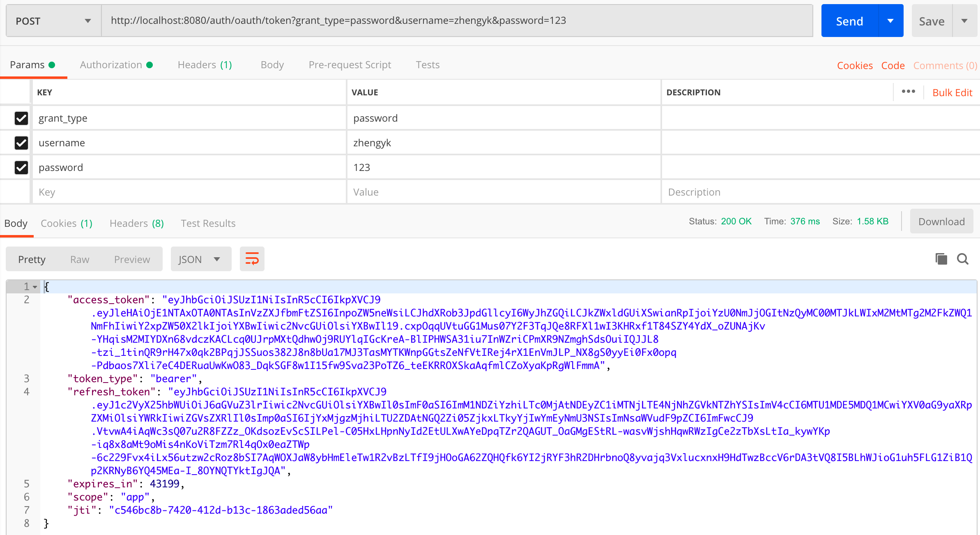
Task: Uncheck the username parameter checkbox
Action: pyautogui.click(x=21, y=143)
